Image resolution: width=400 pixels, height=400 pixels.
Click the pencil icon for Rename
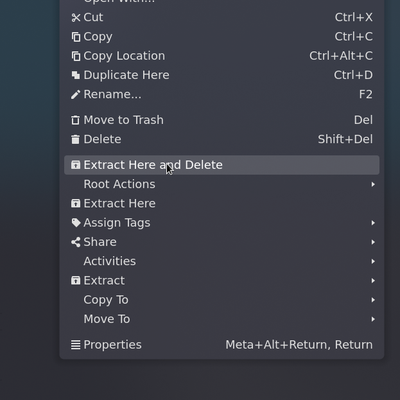pyautogui.click(x=76, y=95)
